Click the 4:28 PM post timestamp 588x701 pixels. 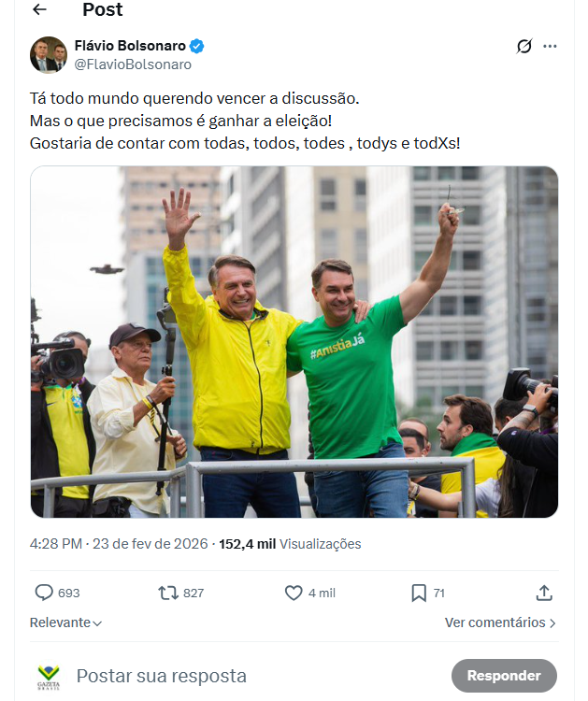[x=56, y=544]
